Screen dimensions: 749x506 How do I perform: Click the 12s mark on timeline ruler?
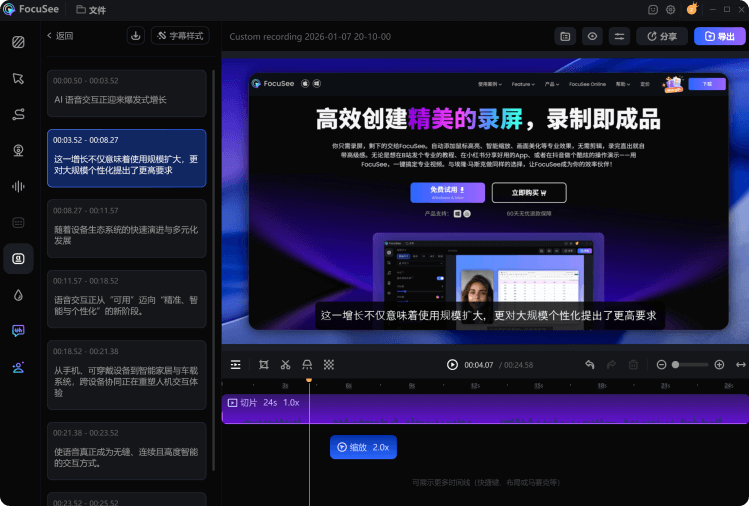tap(475, 386)
